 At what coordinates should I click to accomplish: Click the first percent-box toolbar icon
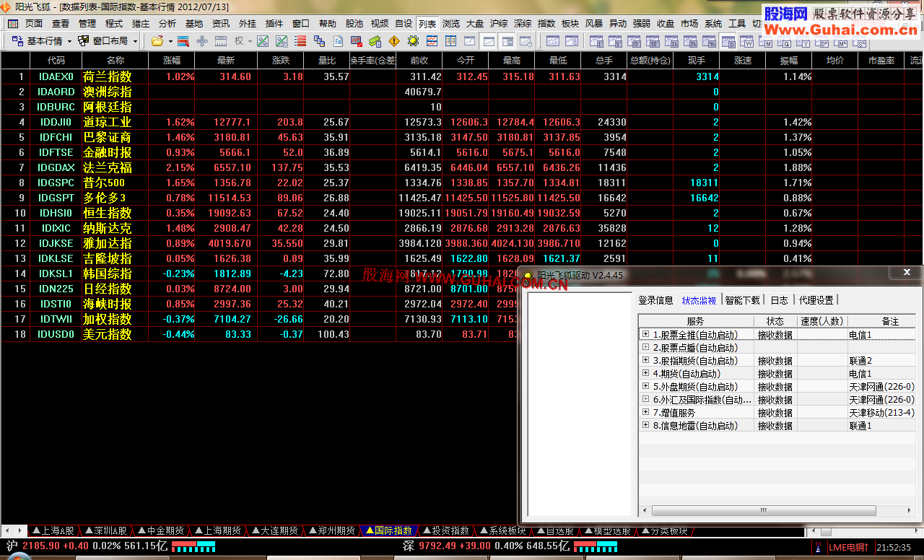[263, 41]
